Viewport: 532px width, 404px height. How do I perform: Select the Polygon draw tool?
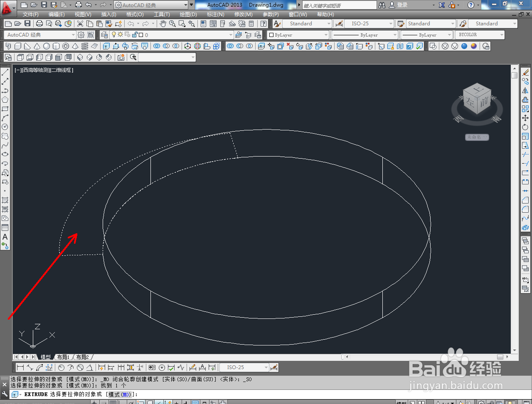click(5, 100)
